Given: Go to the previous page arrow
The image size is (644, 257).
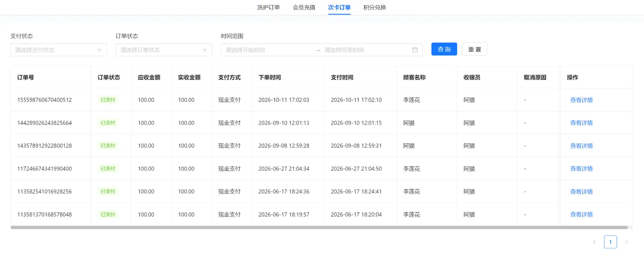Looking at the screenshot, I should 594,242.
